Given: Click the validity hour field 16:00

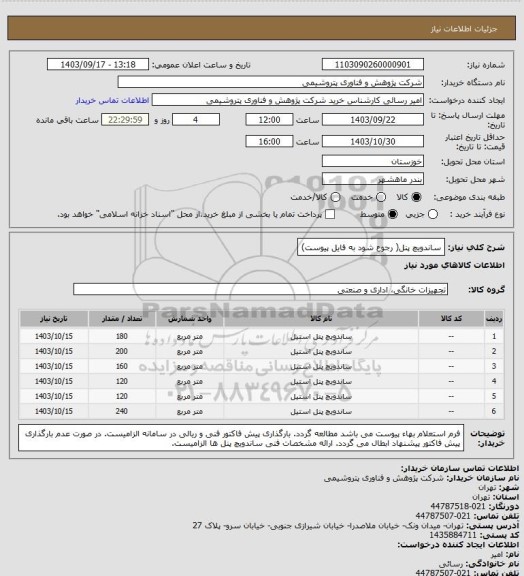Looking at the screenshot, I should click(269, 141).
